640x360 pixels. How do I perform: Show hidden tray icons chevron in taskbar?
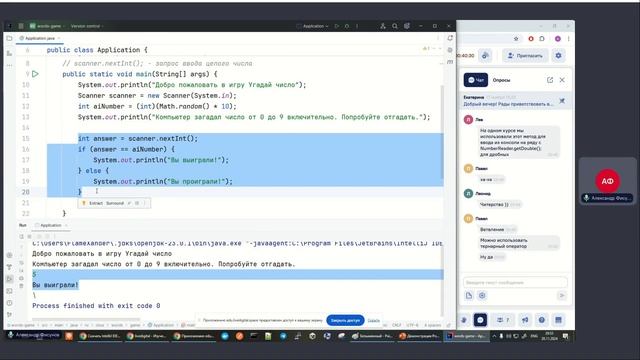tap(494, 336)
